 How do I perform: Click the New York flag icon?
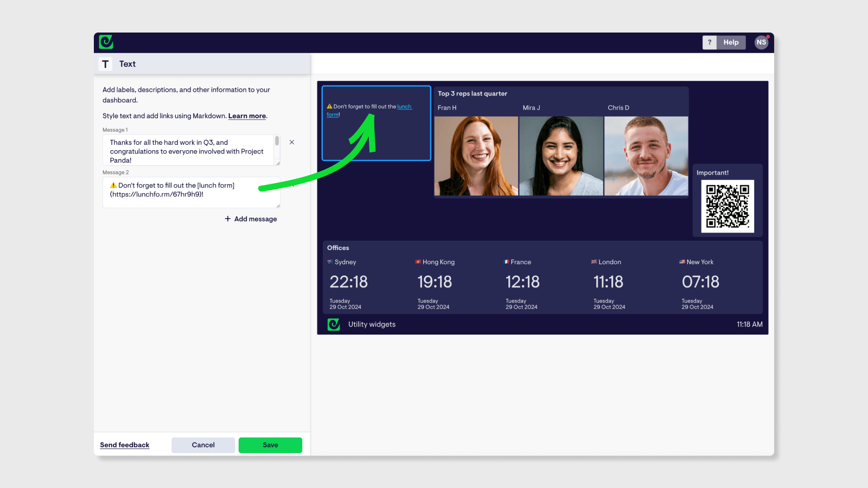pyautogui.click(x=682, y=262)
